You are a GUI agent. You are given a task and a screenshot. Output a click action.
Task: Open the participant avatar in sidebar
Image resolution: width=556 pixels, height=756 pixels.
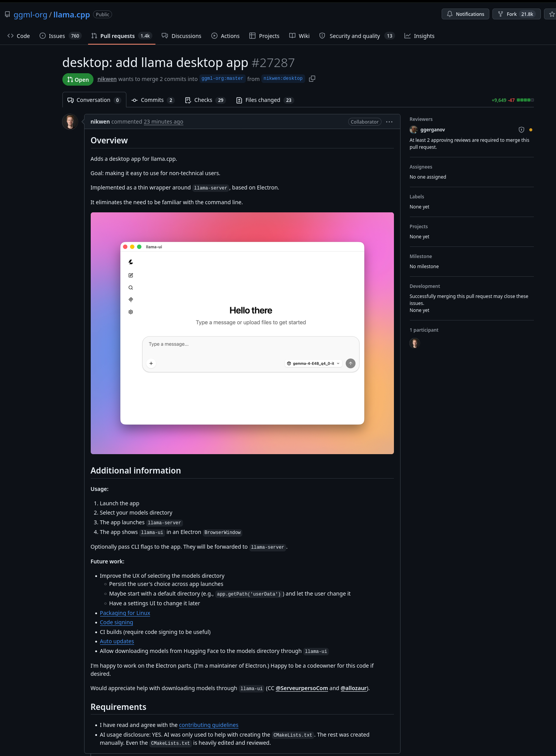pyautogui.click(x=415, y=343)
